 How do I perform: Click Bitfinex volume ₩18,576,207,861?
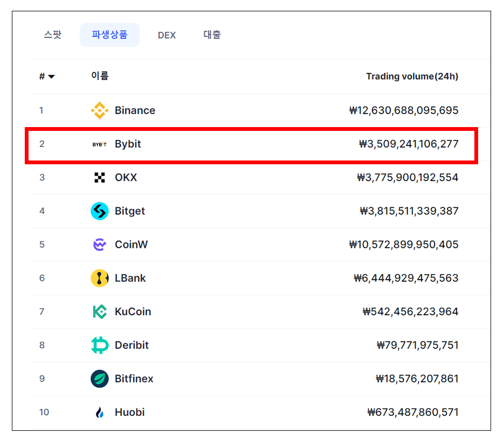click(x=417, y=379)
